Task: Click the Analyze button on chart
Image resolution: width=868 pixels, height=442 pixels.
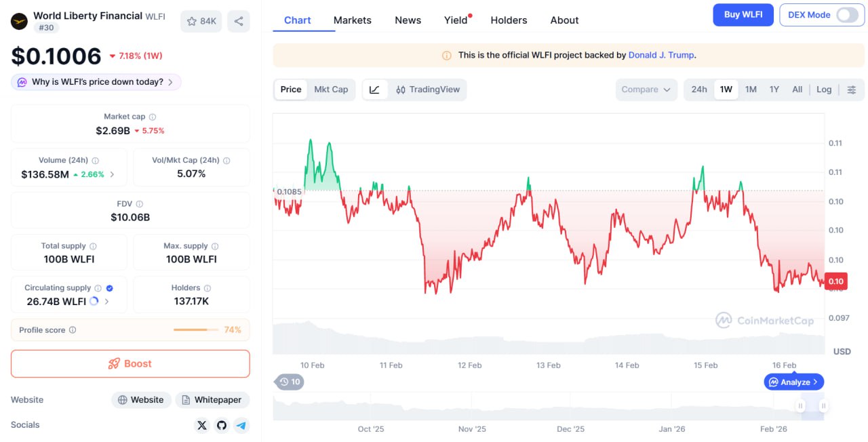Action: coord(794,382)
